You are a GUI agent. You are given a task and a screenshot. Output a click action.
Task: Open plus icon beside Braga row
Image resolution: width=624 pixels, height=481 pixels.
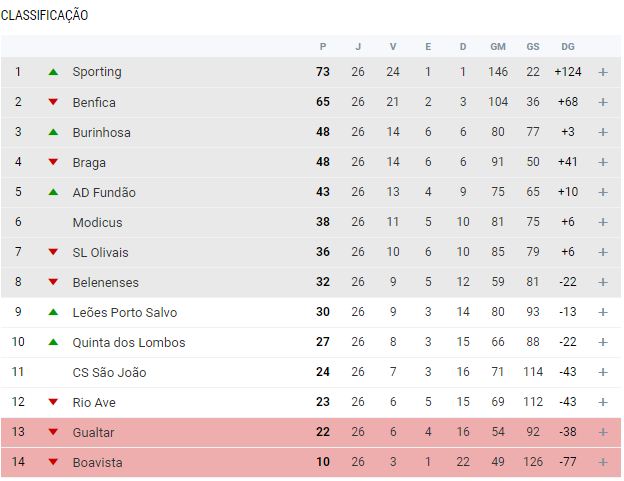[603, 162]
